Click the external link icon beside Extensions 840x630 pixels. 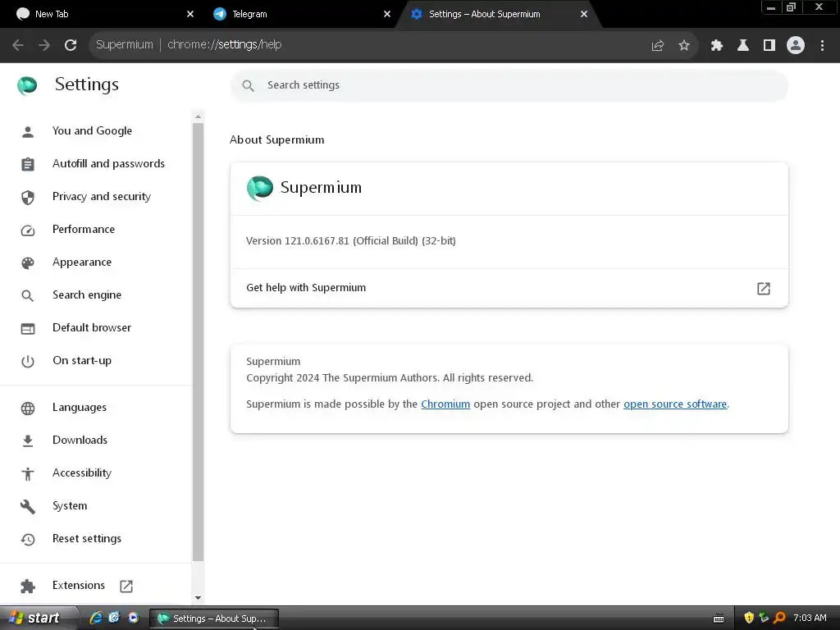click(126, 586)
